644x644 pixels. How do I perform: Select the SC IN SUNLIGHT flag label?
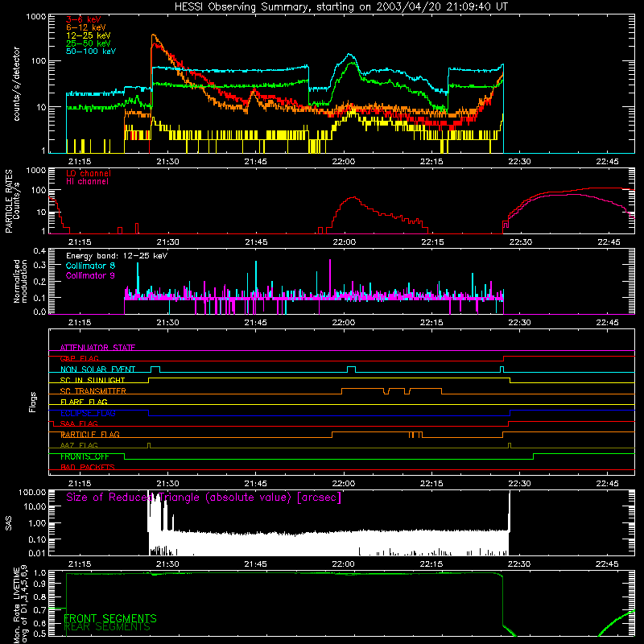[93, 380]
